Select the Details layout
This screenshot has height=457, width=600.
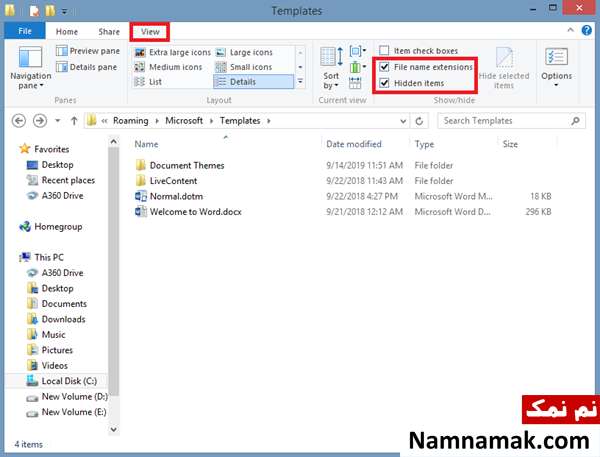click(x=253, y=82)
